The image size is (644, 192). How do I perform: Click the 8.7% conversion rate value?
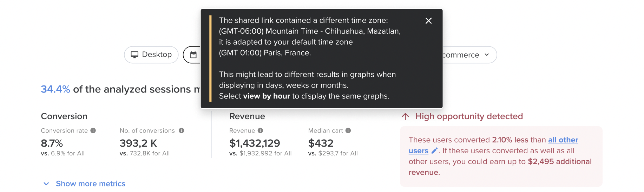[x=52, y=143]
